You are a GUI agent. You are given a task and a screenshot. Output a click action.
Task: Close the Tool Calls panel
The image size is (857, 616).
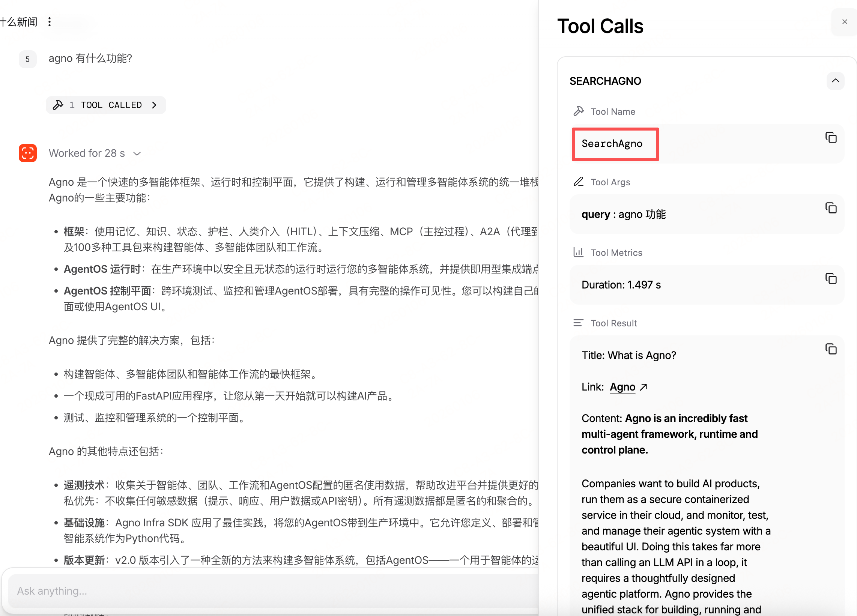845,22
